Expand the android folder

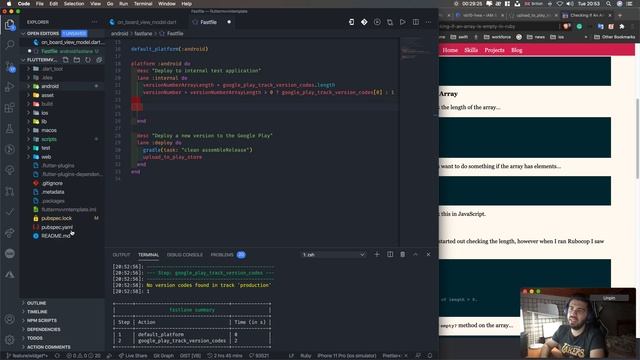(50, 86)
